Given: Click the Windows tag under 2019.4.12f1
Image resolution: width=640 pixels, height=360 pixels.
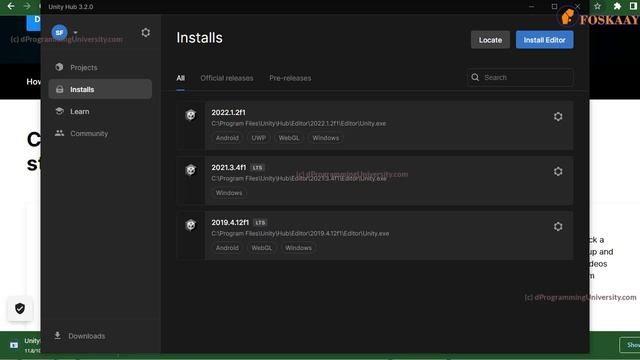Looking at the screenshot, I should pyautogui.click(x=298, y=248).
